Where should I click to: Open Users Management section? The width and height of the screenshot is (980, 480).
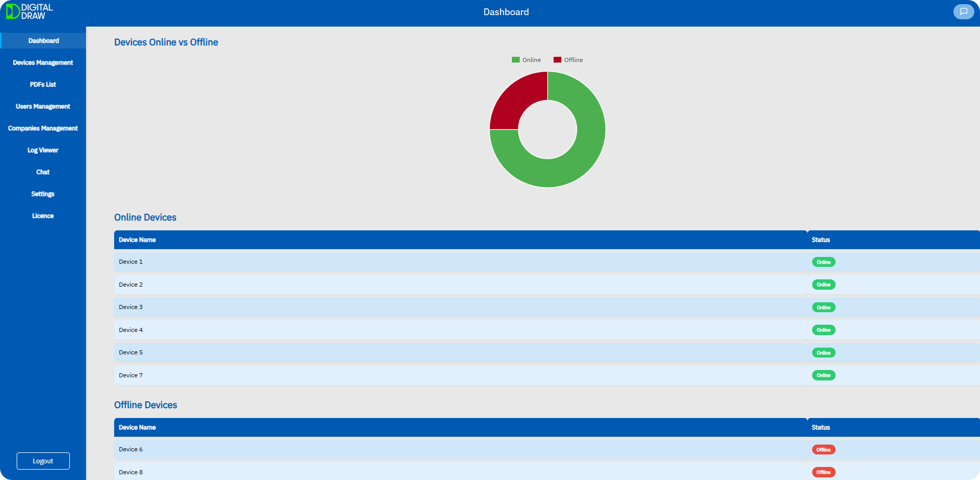pyautogui.click(x=43, y=106)
